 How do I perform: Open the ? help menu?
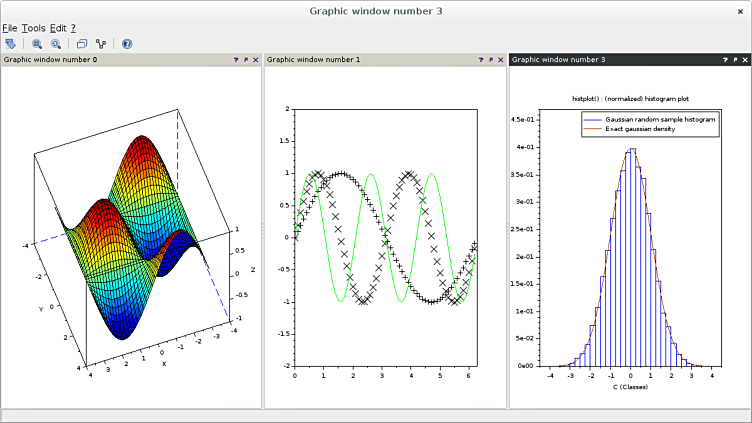tap(73, 28)
